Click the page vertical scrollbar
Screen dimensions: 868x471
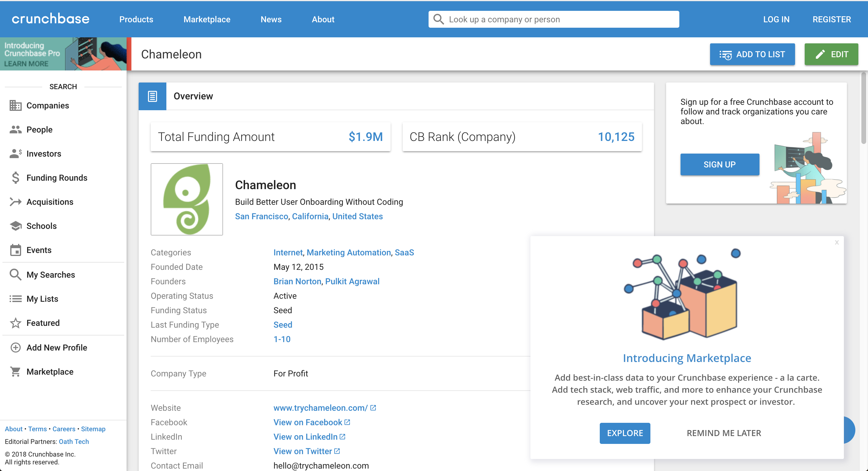tap(863, 108)
